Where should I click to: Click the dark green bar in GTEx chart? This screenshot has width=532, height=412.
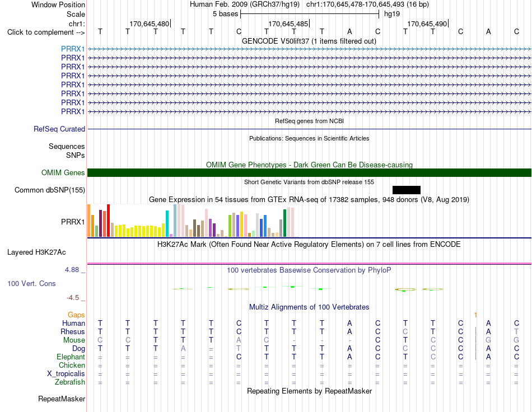point(284,223)
